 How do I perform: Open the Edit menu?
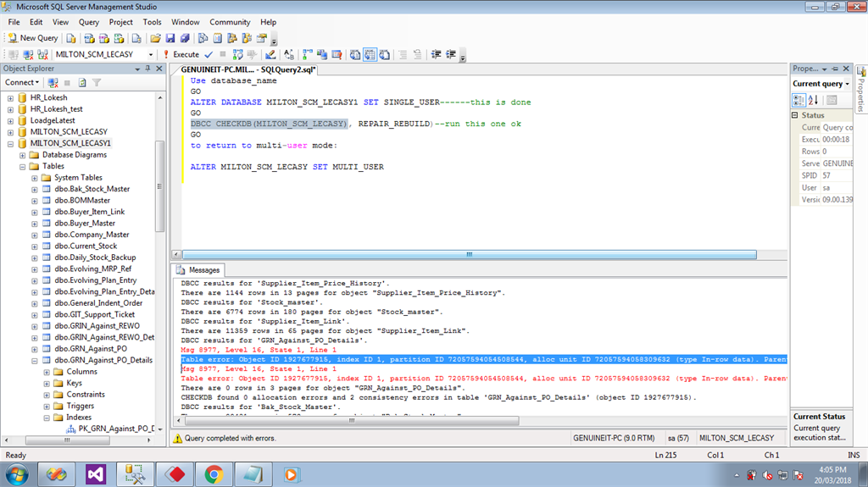coord(36,22)
